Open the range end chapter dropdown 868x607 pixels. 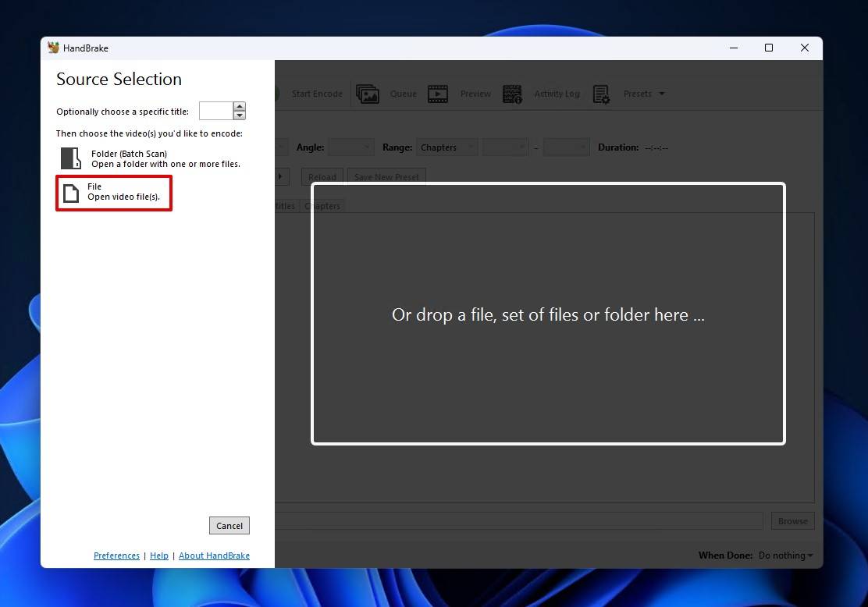click(566, 147)
